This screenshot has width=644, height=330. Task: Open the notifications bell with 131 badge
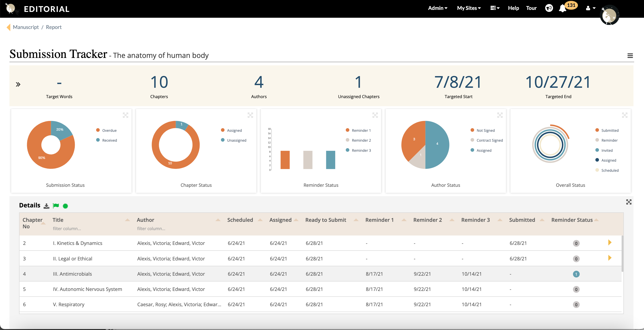(562, 8)
